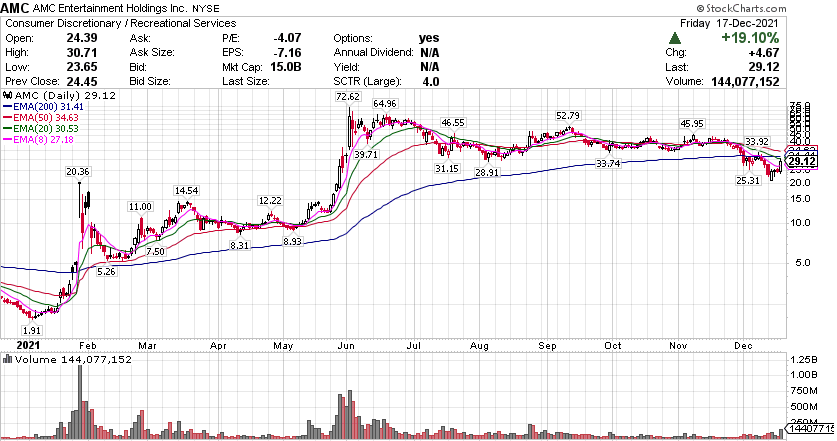Click the date Friday 17-Dec-2021
This screenshot has height=441, width=837.
(x=729, y=23)
